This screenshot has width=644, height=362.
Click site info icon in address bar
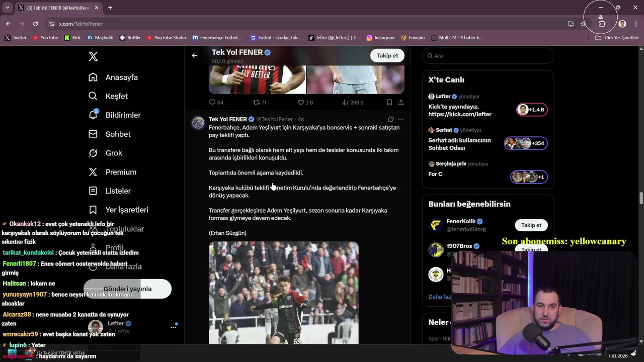51,24
